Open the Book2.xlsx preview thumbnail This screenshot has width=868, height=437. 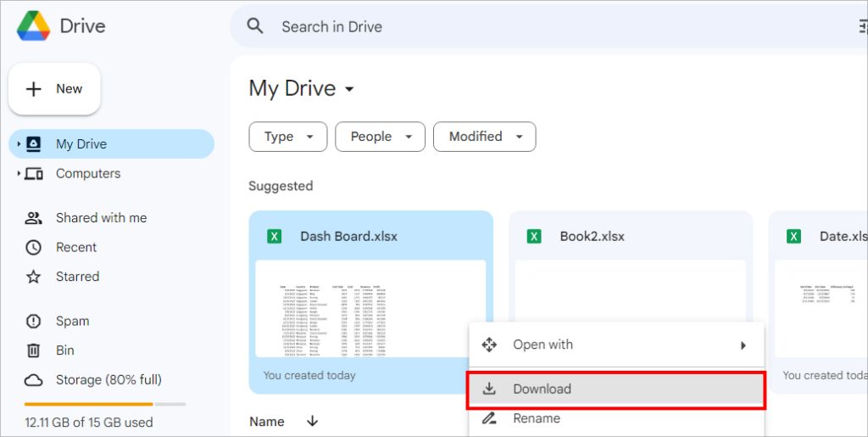pos(631,291)
